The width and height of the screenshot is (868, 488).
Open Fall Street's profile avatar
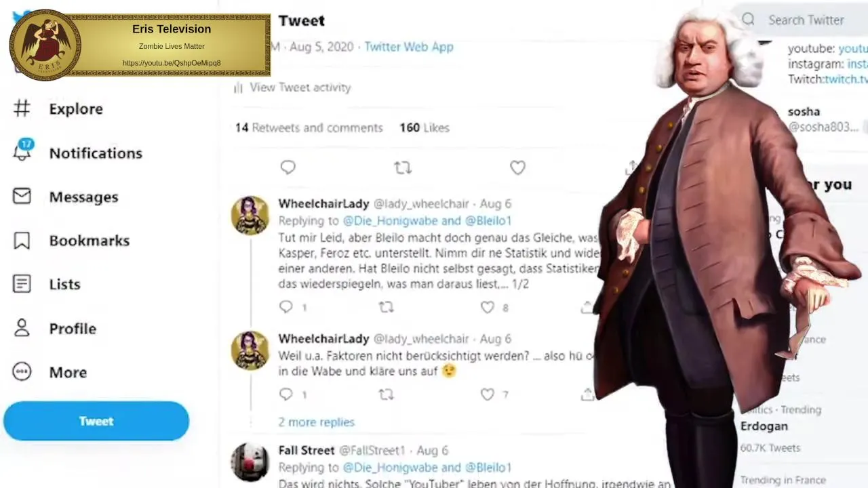click(x=250, y=462)
